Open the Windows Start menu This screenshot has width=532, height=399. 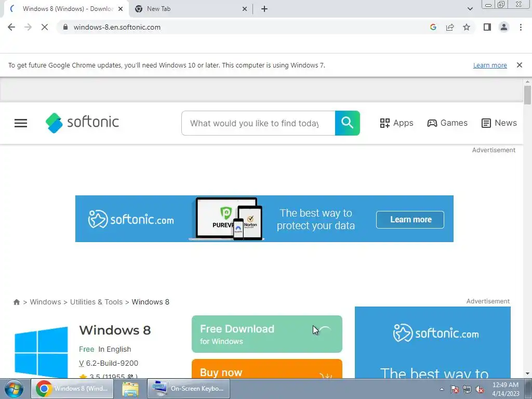click(x=14, y=389)
